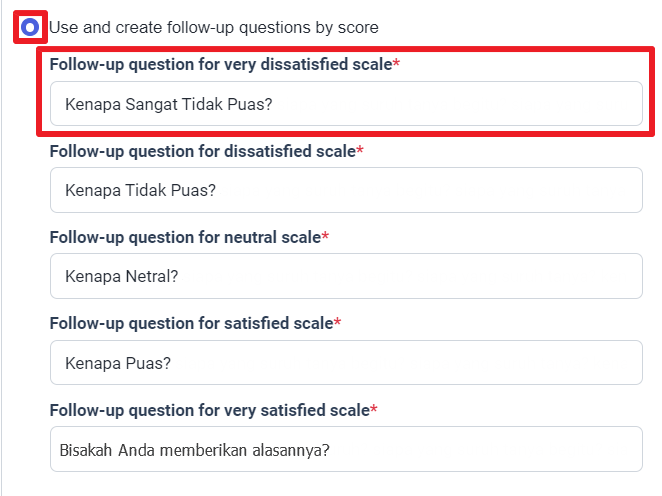Screen dimensions: 662x496
Task: Select the follow-up questions by score radio button
Action: click(x=30, y=27)
